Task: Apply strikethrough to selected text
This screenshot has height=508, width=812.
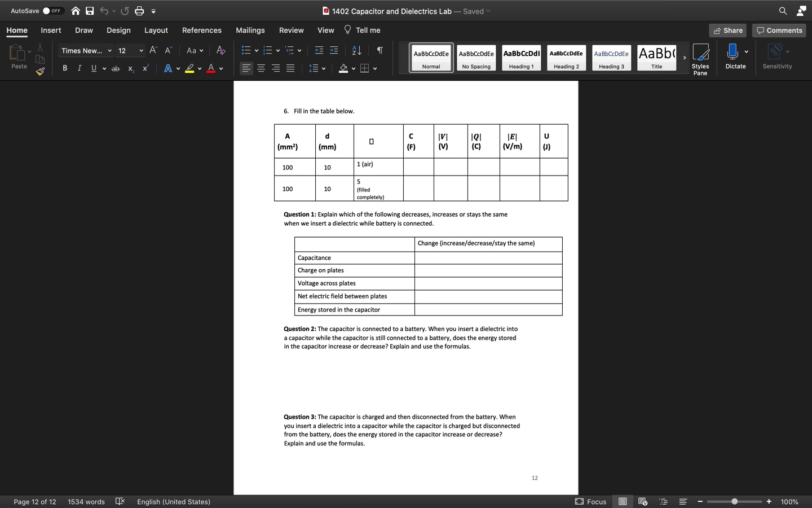Action: click(x=116, y=68)
